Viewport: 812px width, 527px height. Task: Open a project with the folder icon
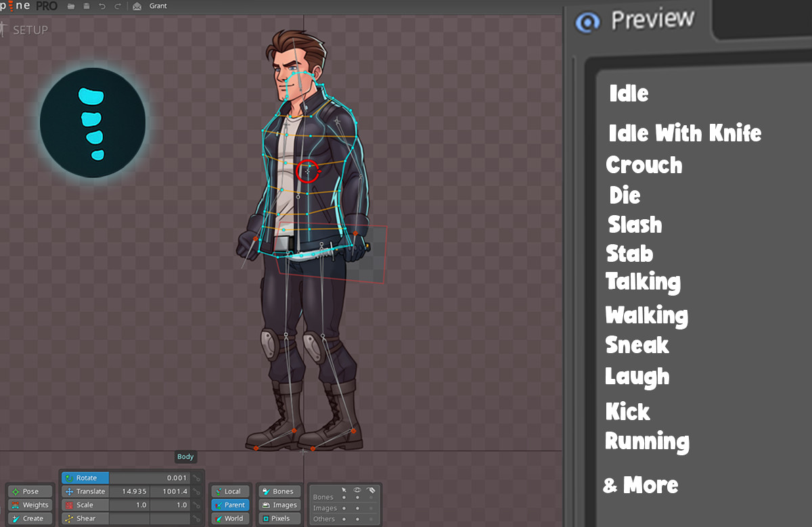point(70,5)
